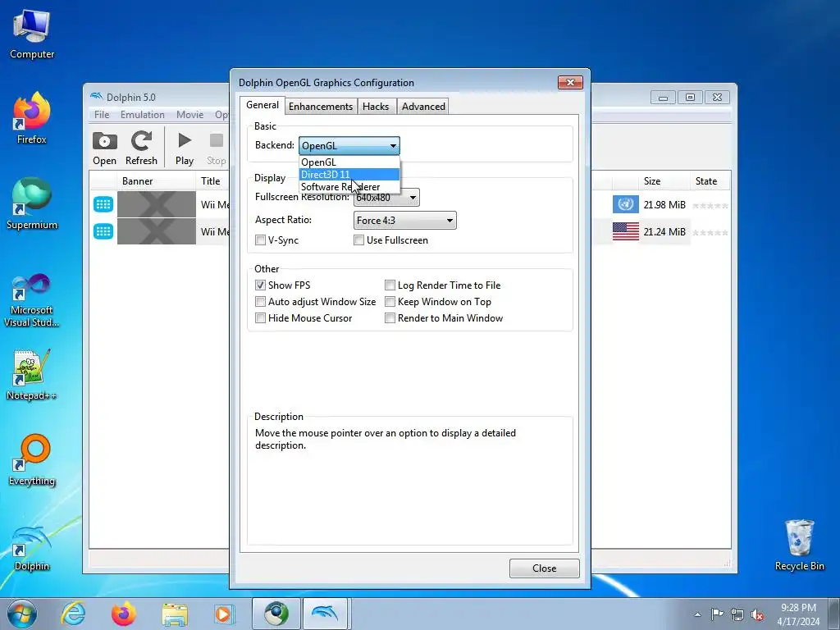Open the Fullscreen Resolution 640x480 dropdown
This screenshot has width=840, height=630.
[x=386, y=197]
